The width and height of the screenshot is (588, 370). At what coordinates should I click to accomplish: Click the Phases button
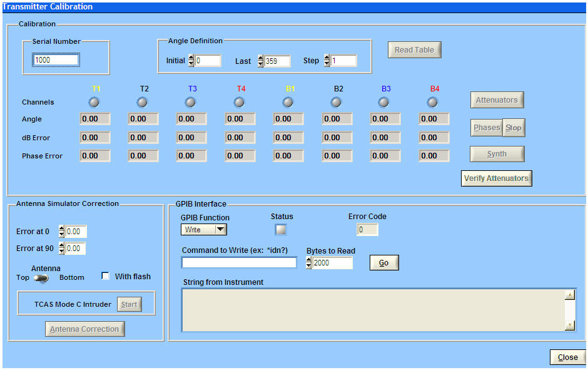487,128
